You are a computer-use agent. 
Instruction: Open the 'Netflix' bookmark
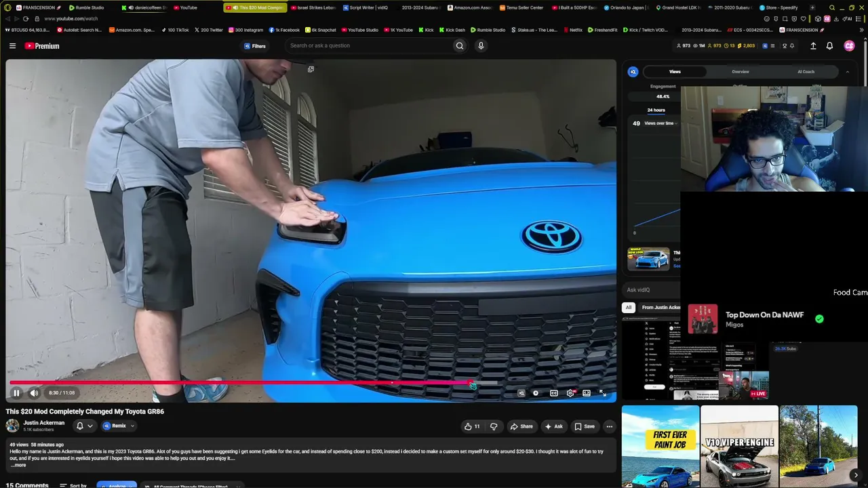point(572,30)
